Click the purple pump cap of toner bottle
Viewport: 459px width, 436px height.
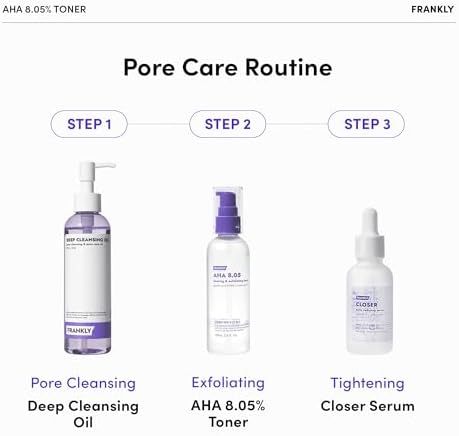point(228,213)
